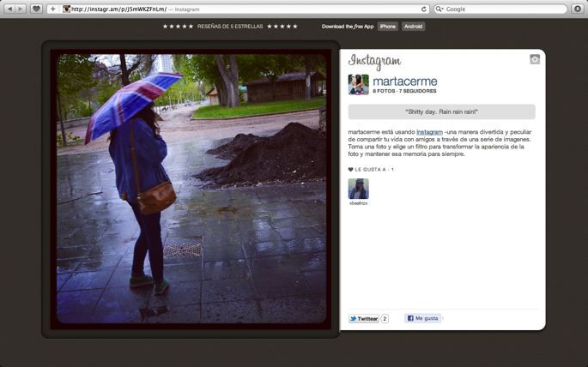Image resolution: width=588 pixels, height=367 pixels.
Task: Go back with the browser back arrow
Action: coord(10,9)
